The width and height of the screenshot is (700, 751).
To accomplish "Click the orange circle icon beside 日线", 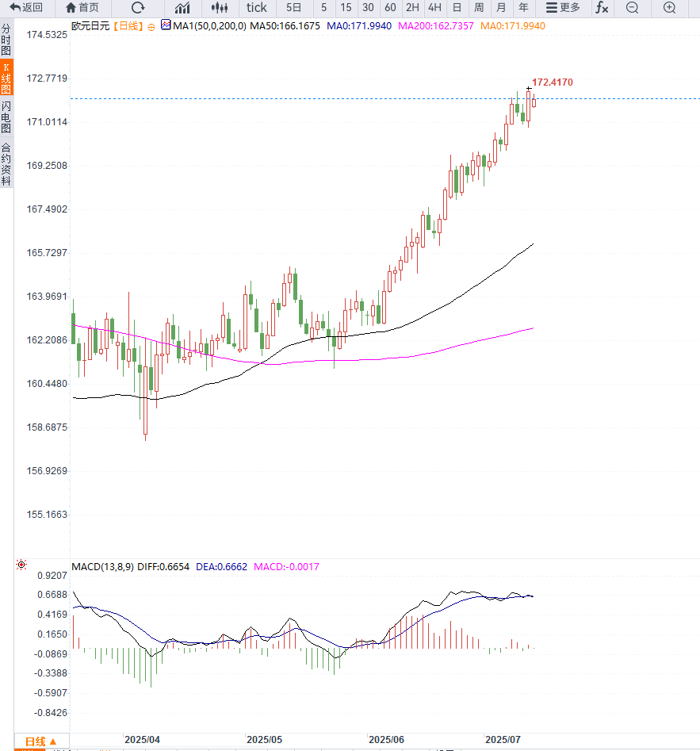I will click(151, 27).
